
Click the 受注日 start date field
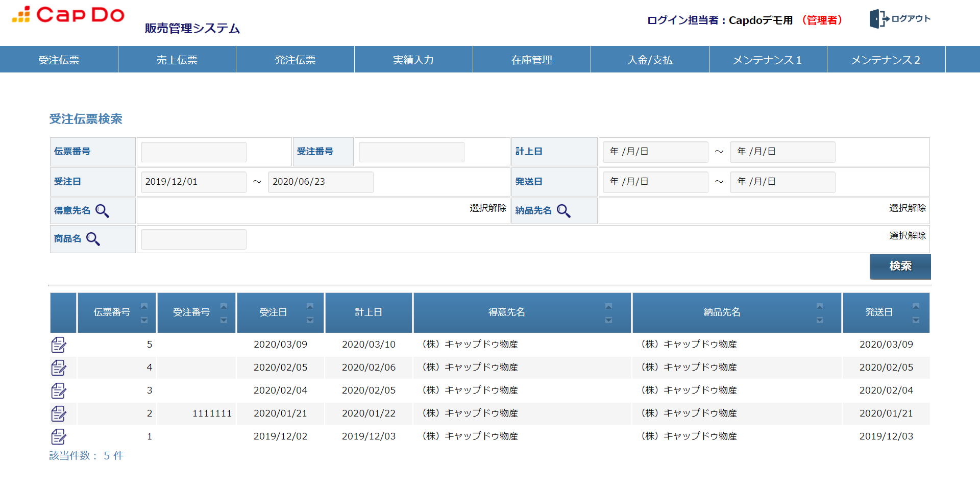point(193,182)
